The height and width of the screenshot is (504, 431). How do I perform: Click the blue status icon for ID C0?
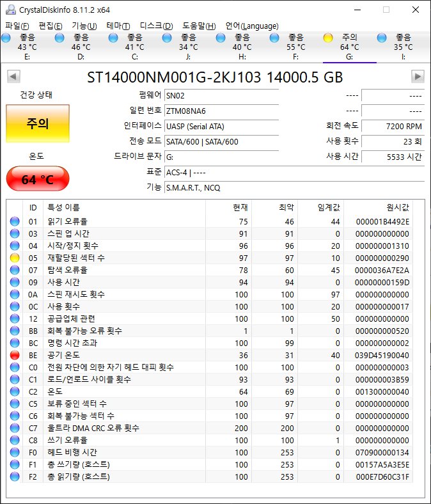tap(15, 367)
